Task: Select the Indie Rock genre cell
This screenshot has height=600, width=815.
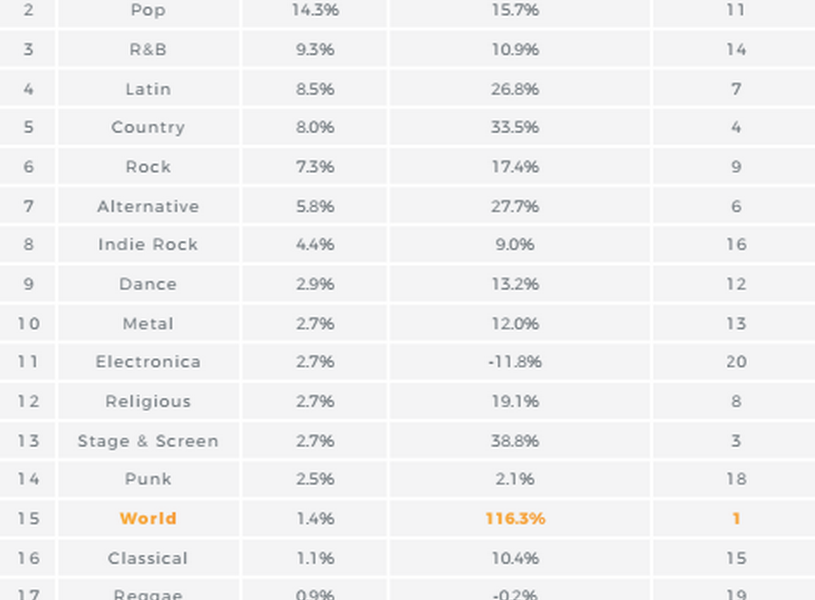Action: (148, 245)
